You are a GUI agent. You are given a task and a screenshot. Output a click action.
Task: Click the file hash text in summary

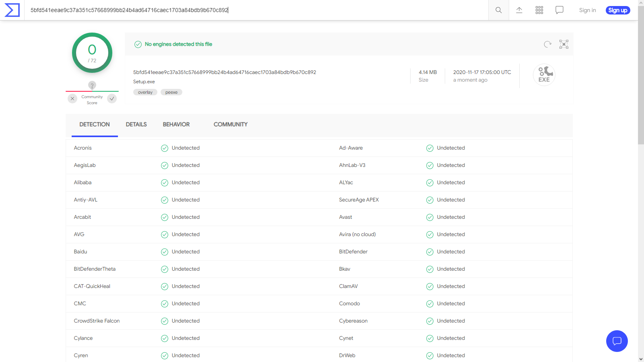point(225,72)
